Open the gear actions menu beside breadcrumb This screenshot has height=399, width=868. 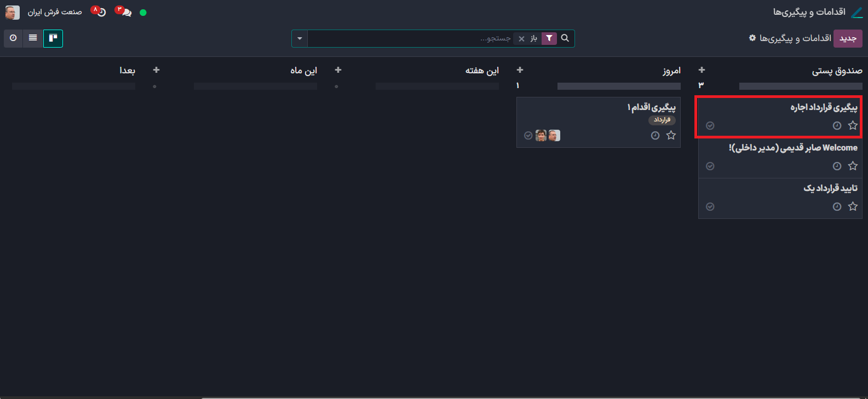(x=752, y=38)
